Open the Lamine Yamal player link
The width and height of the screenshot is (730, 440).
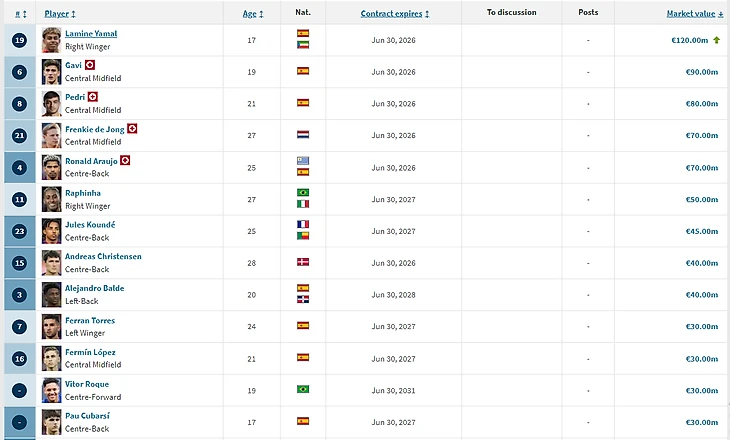[91, 34]
